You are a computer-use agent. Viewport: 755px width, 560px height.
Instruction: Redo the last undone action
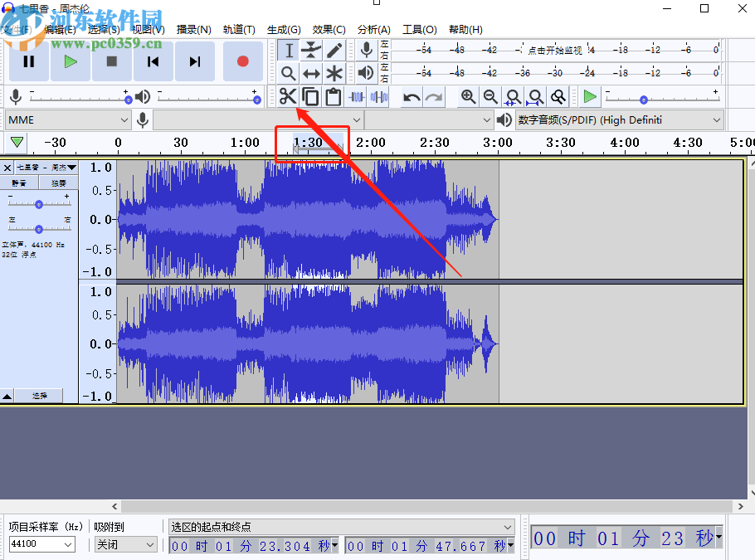pos(434,97)
